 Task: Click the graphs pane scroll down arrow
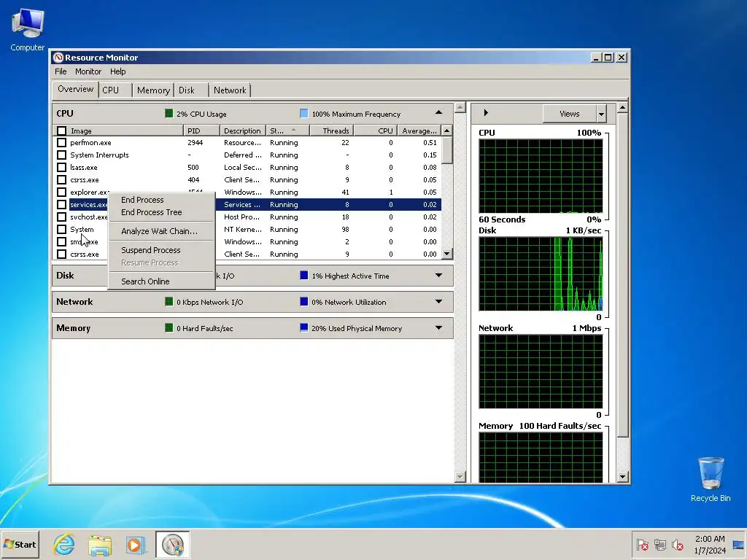(x=623, y=477)
